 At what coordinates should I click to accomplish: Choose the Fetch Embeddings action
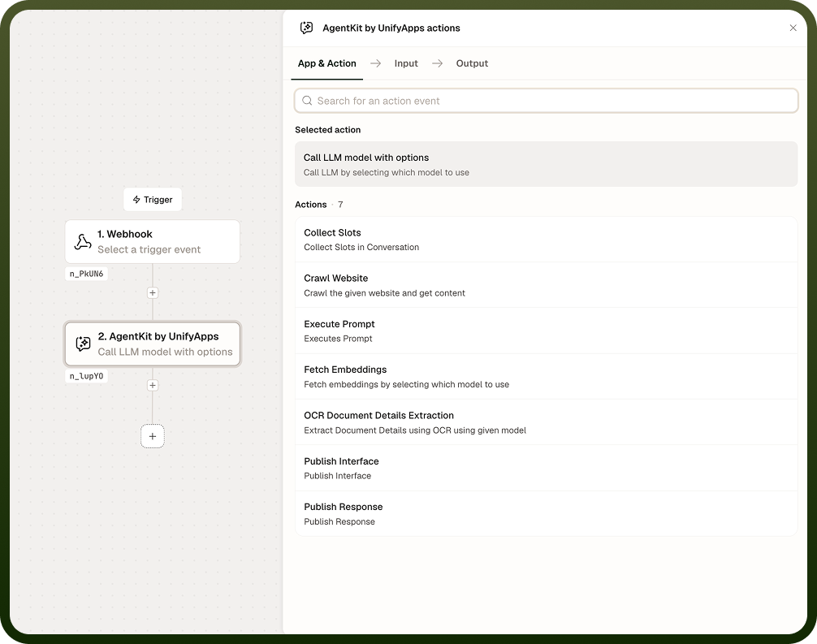pos(546,377)
